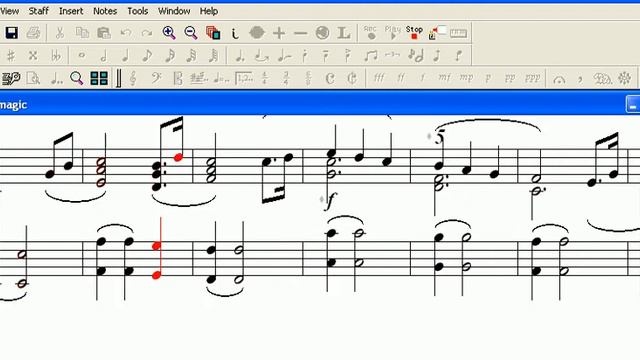This screenshot has width=640, height=360.
Task: Insert common time C signature
Action: coord(330,78)
